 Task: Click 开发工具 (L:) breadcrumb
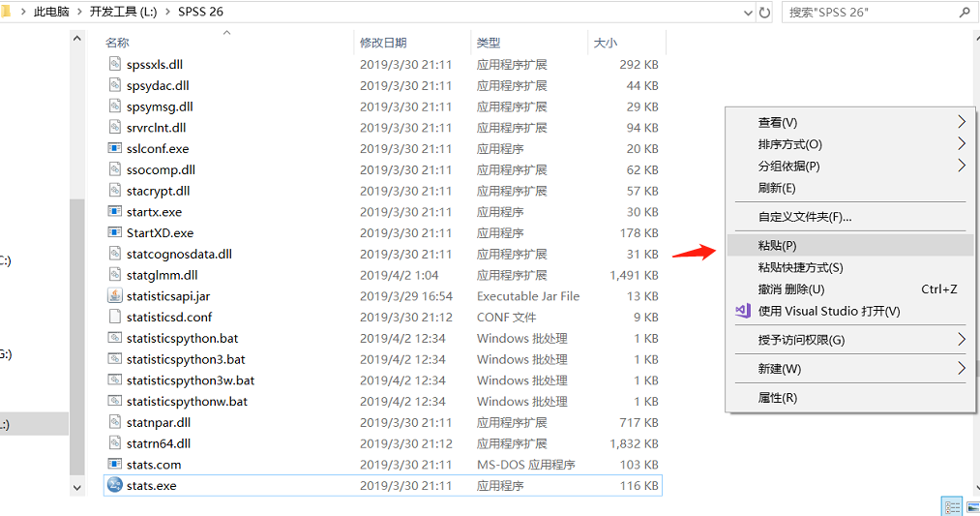123,12
